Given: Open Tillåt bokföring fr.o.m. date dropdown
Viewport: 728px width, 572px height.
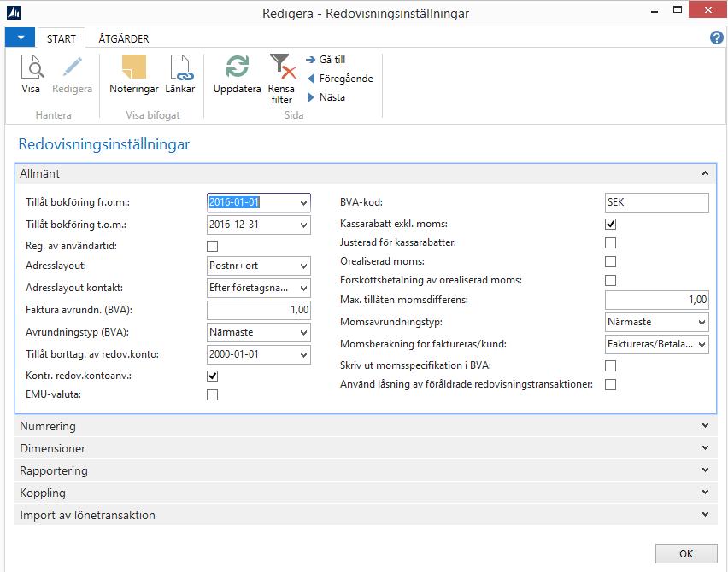Looking at the screenshot, I should coord(303,202).
